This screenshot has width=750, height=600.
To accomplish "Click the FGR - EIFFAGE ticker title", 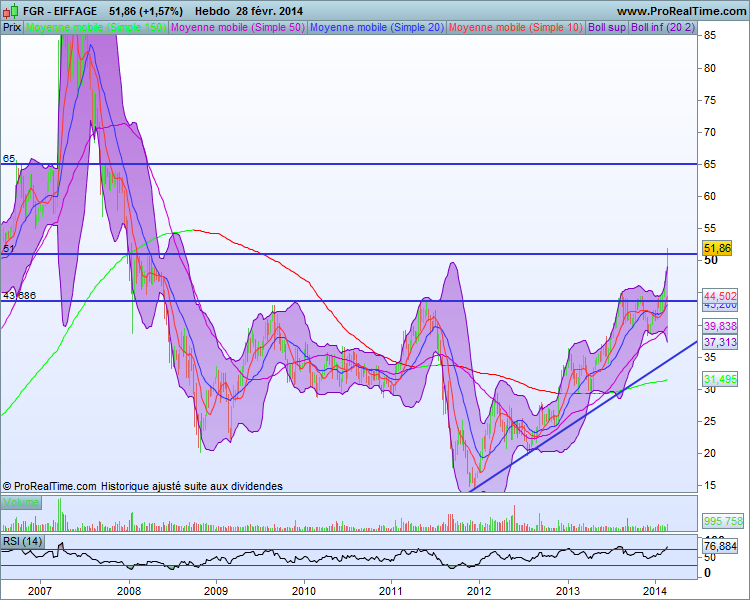I will click(x=60, y=11).
